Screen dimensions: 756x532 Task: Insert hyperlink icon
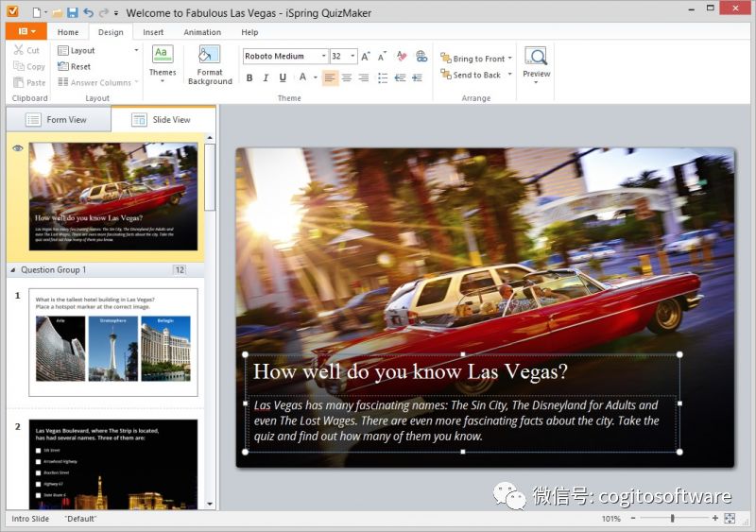point(421,57)
